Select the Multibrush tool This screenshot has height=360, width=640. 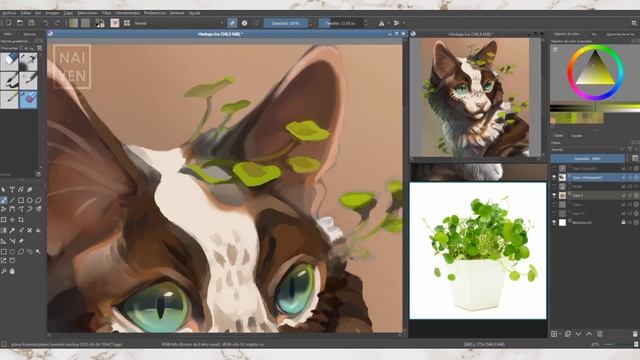[x=38, y=209]
